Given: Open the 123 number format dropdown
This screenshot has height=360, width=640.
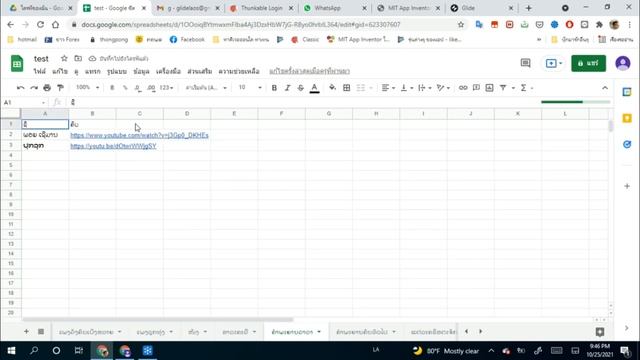Looking at the screenshot, I should click(x=166, y=88).
